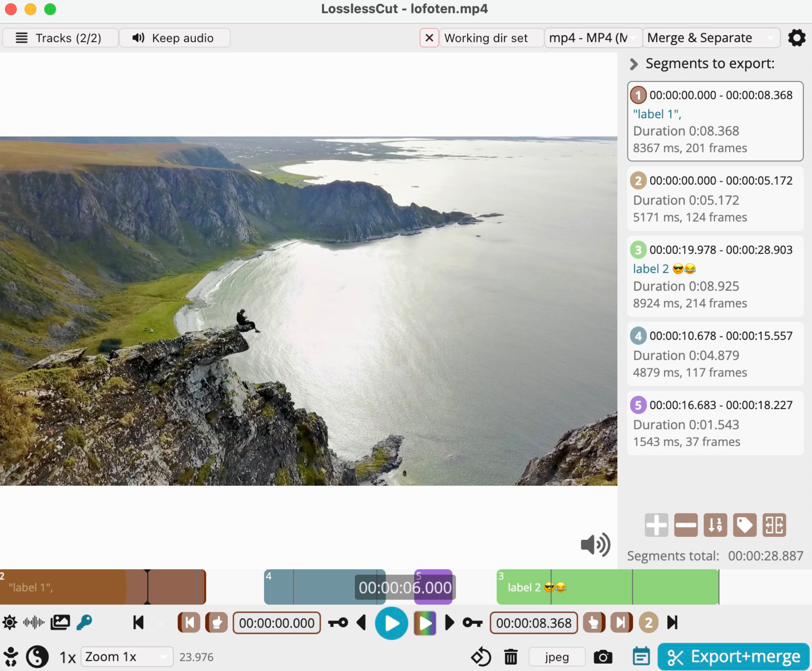Toggle waveform display on timeline
Image resolution: width=812 pixels, height=671 pixels.
point(34,623)
